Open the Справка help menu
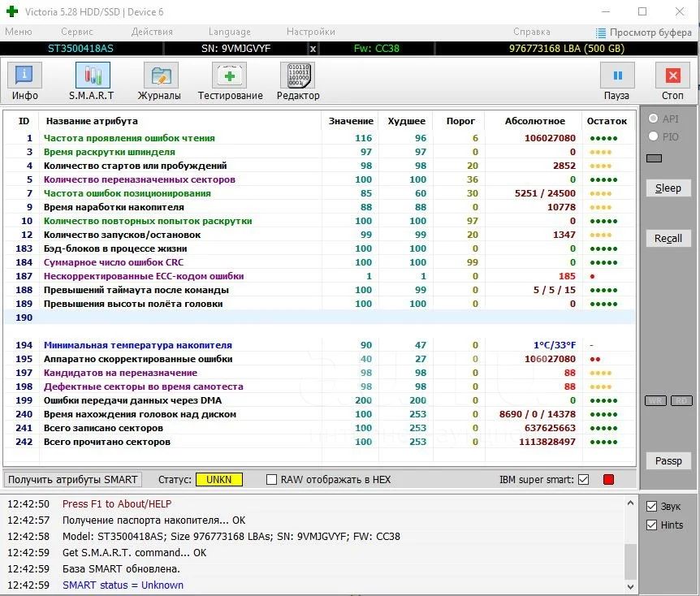This screenshot has height=596, width=700. 532,32
